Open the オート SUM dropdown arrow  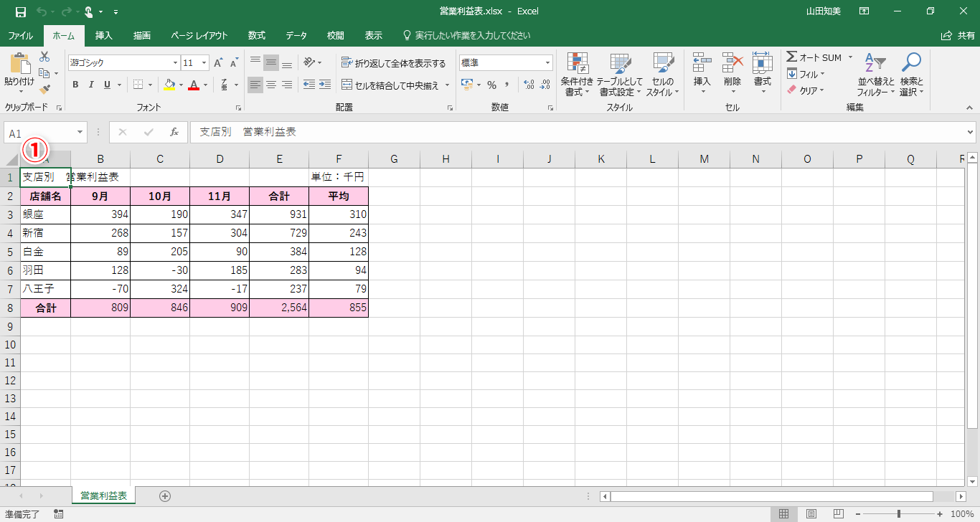point(850,57)
